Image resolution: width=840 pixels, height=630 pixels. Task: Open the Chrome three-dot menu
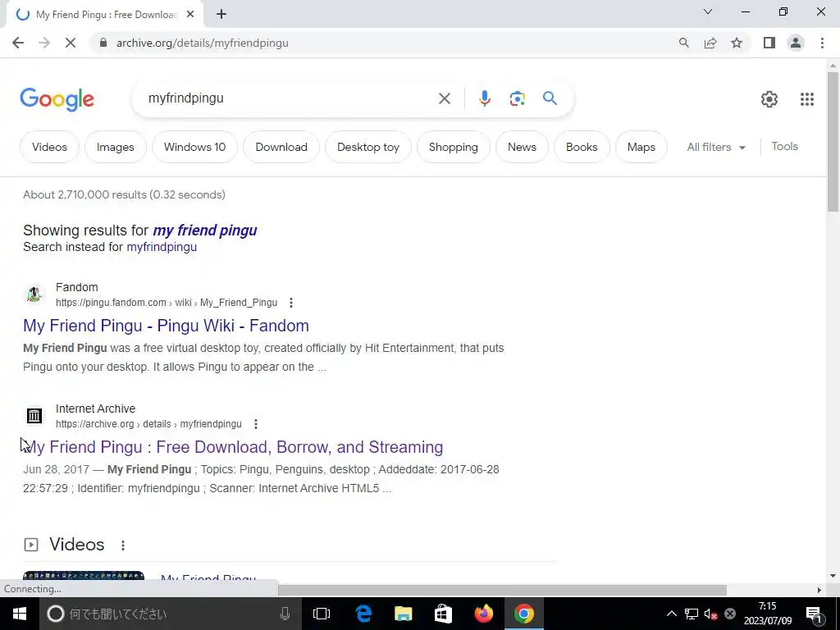coord(822,43)
